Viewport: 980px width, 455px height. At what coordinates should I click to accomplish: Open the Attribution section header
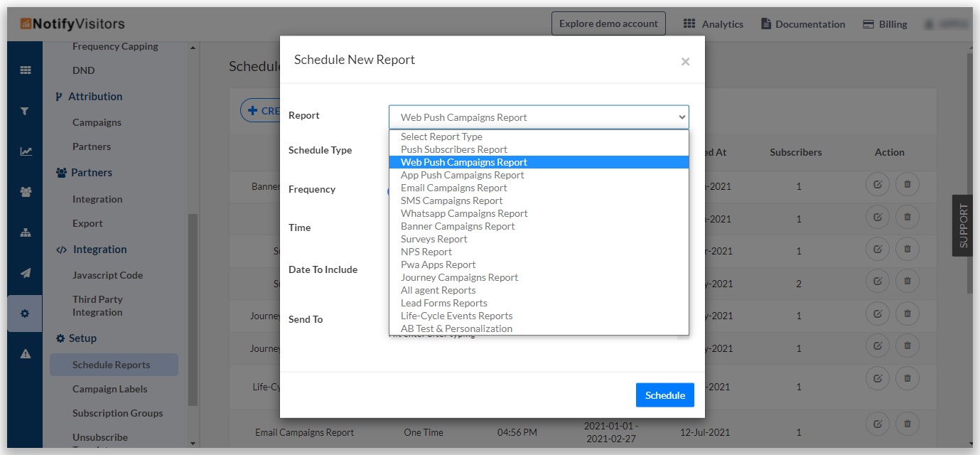point(89,97)
